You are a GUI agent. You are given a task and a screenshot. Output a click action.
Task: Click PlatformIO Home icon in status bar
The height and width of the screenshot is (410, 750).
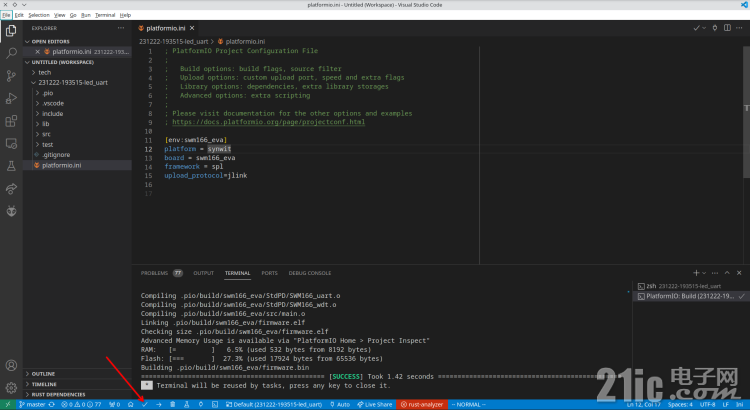pyautogui.click(x=131, y=405)
